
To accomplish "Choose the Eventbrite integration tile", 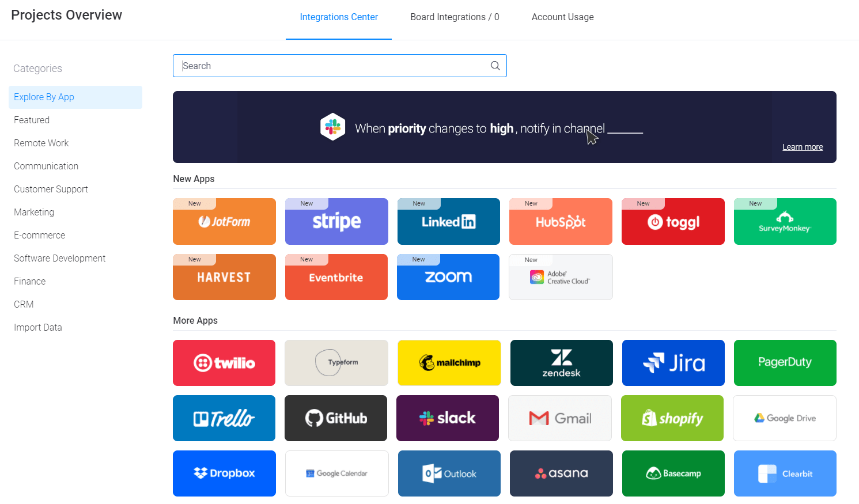I will (336, 277).
